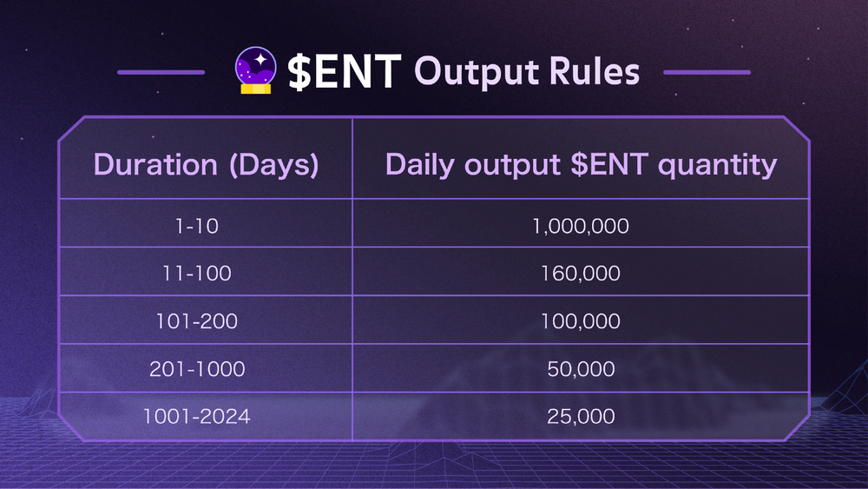Click the 50,000 output value
This screenshot has height=489, width=868.
[x=581, y=369]
